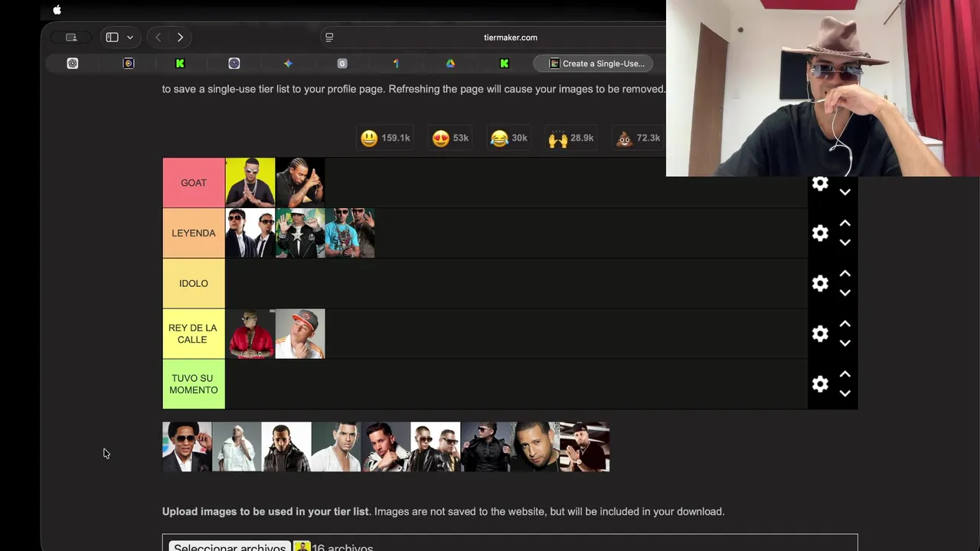Select REY DE LA CALLE image with red cap
The height and width of the screenshot is (551, 980).
pyautogui.click(x=300, y=334)
